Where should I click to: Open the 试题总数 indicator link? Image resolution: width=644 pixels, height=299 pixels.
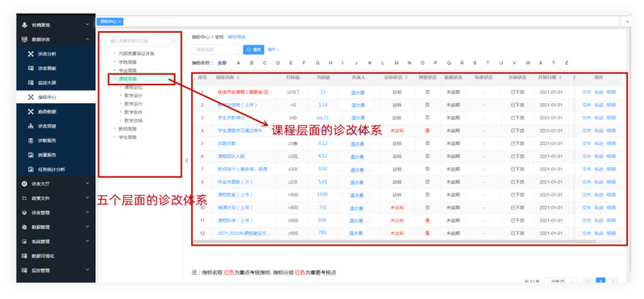coord(226,143)
